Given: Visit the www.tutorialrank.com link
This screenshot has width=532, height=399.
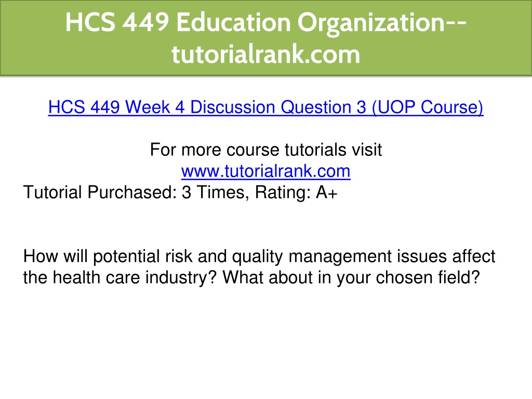Looking at the screenshot, I should coord(265,171).
